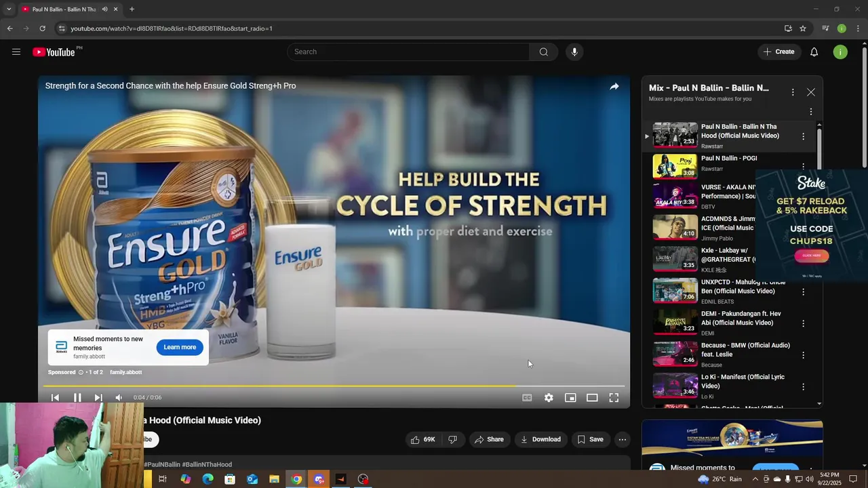
Task: Play Paul N Ballin - POGI thumbnail
Action: tap(675, 166)
